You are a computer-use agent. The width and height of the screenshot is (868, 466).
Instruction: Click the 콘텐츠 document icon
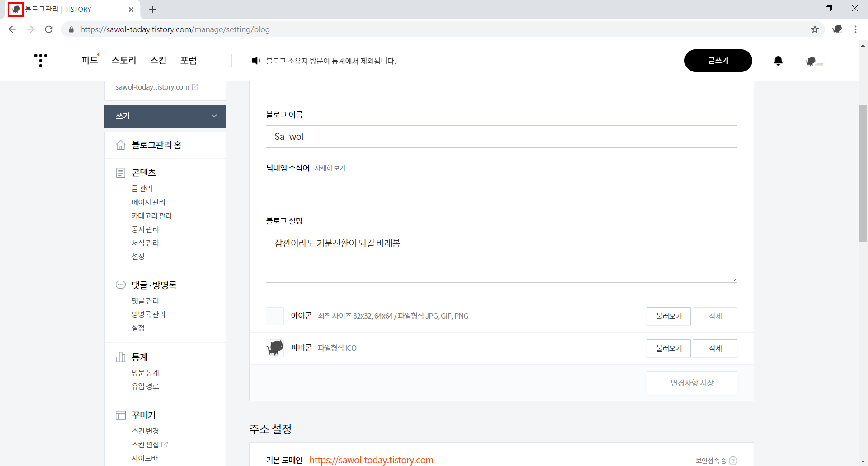coord(121,172)
